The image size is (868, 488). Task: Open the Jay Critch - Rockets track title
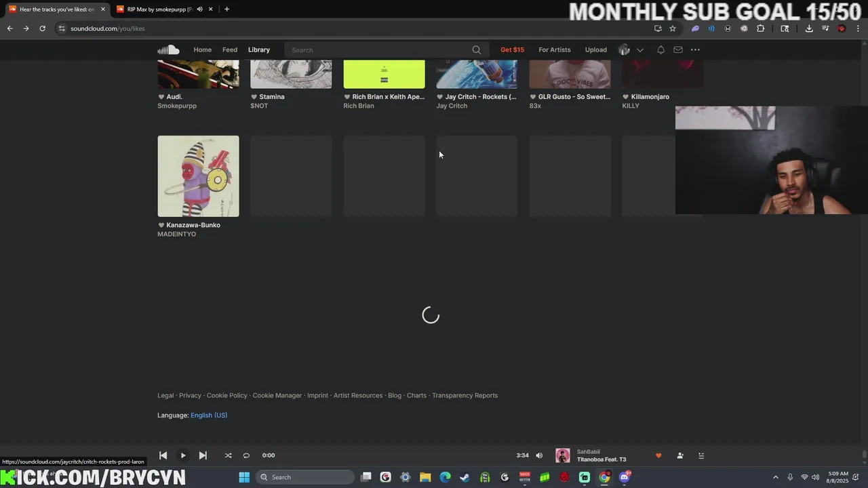tap(481, 97)
